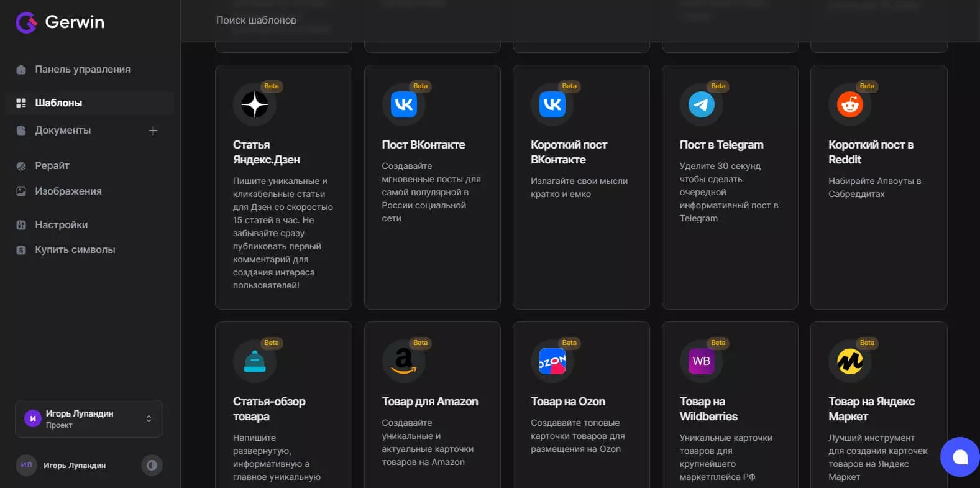Click text 'Набирайте Апвоуты в Сабреддитах'
980x488 pixels.
pos(875,188)
